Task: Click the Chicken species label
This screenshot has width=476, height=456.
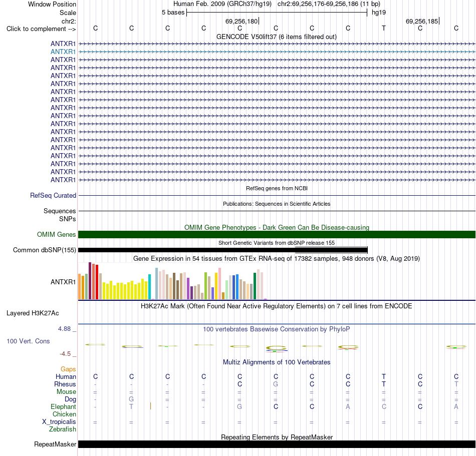Action: [64, 414]
